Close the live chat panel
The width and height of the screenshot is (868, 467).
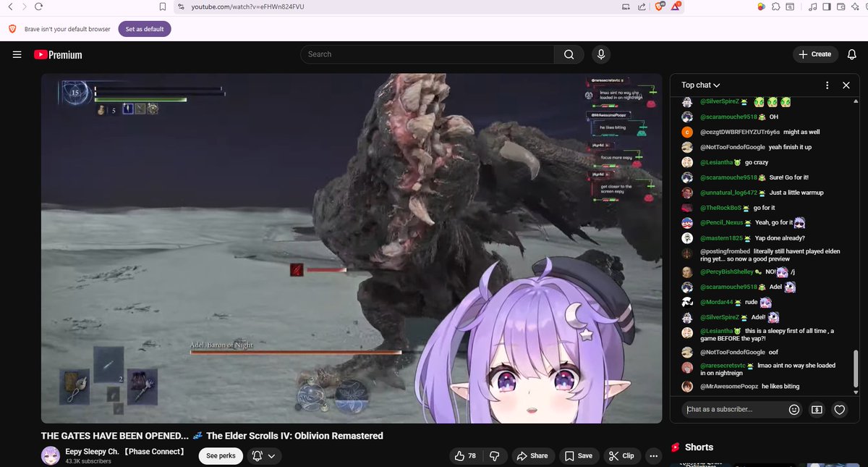tap(846, 85)
